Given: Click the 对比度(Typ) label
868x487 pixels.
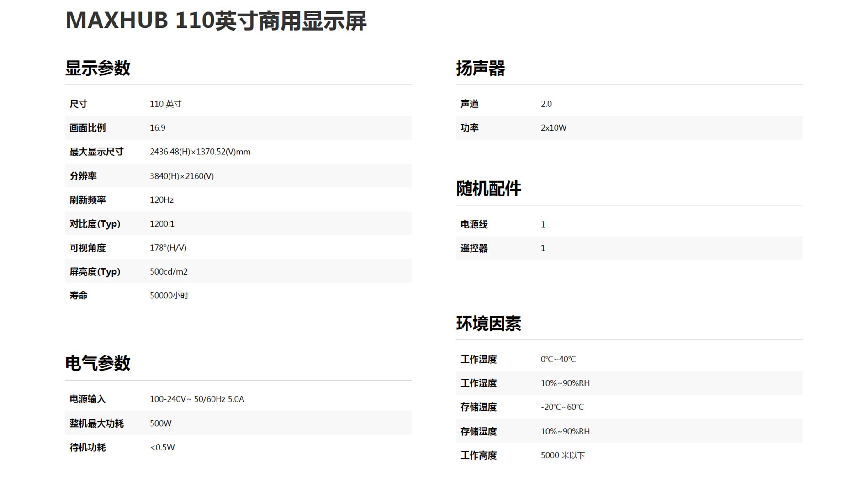Looking at the screenshot, I should [x=95, y=224].
